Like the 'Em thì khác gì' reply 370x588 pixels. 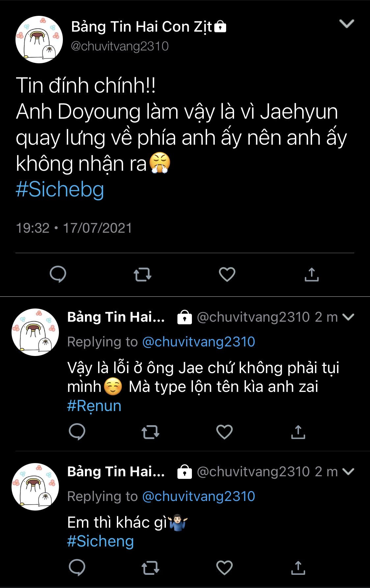click(x=225, y=568)
